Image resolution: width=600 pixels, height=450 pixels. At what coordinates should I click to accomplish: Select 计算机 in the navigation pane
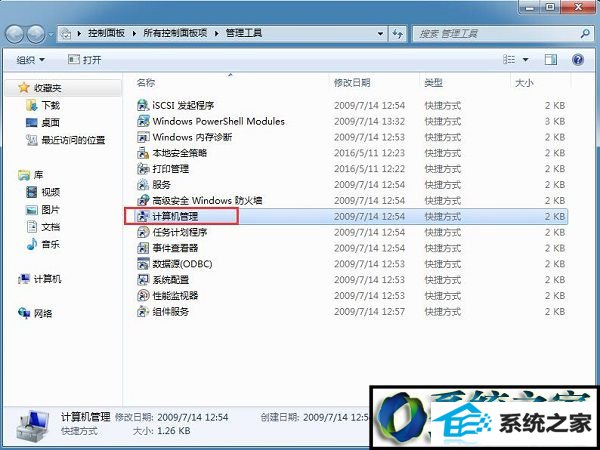pyautogui.click(x=47, y=279)
